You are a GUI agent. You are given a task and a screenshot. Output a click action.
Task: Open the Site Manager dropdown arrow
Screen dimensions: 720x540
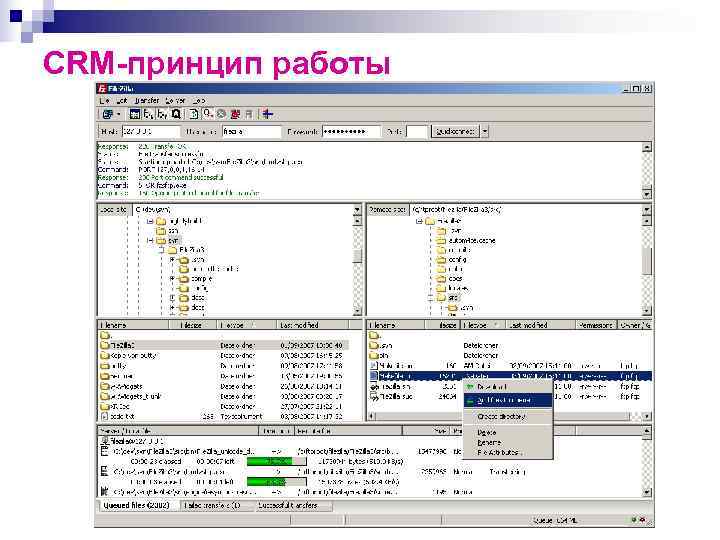click(x=118, y=114)
